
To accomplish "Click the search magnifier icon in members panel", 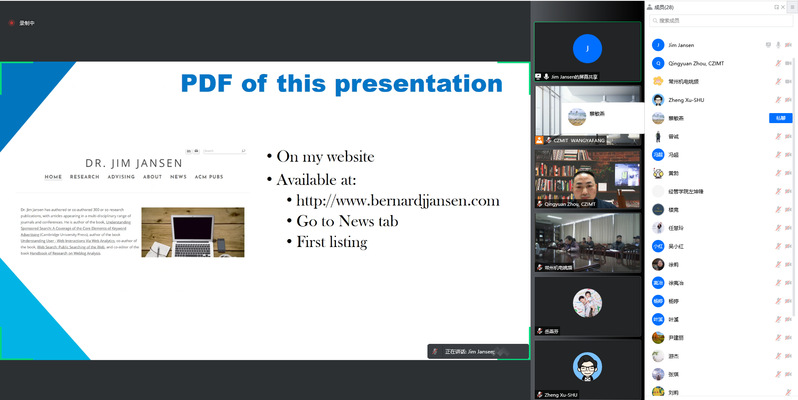I will pos(653,21).
